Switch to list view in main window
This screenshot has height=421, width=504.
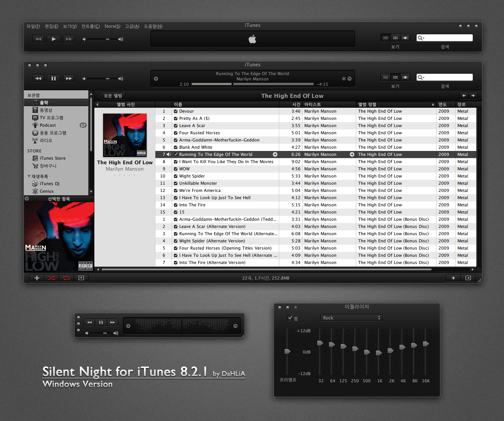click(x=385, y=77)
